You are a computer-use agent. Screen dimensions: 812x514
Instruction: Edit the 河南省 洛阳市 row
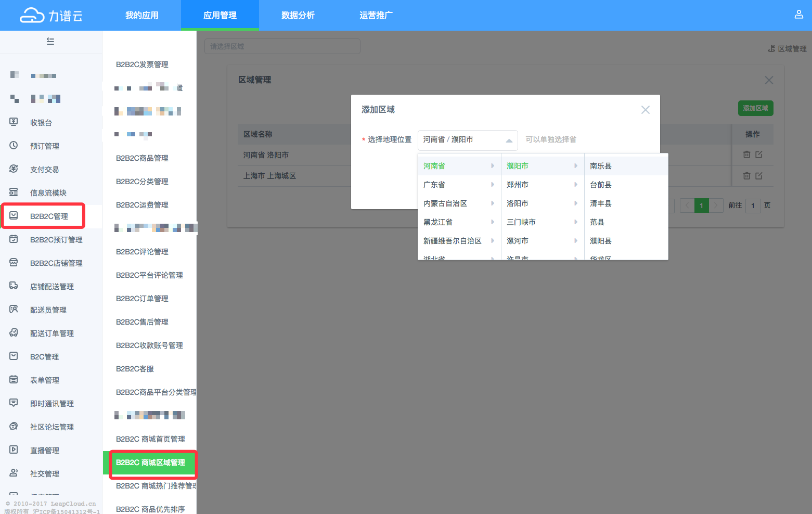(x=759, y=155)
